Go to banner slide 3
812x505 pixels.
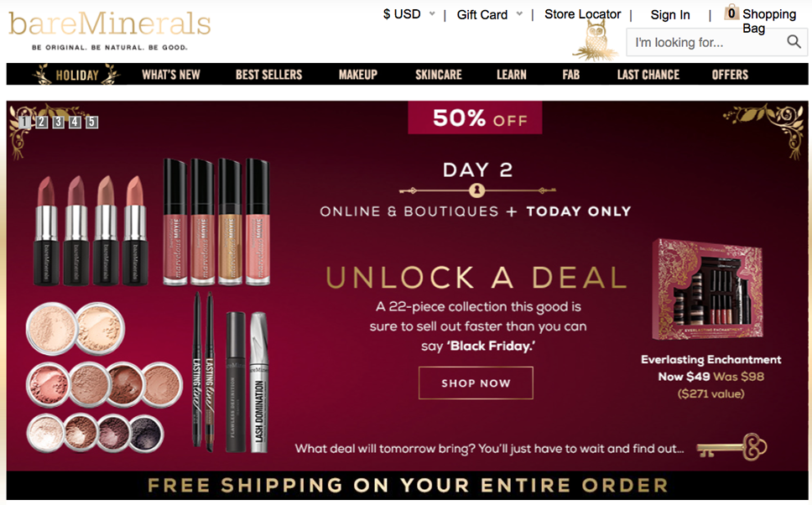59,122
